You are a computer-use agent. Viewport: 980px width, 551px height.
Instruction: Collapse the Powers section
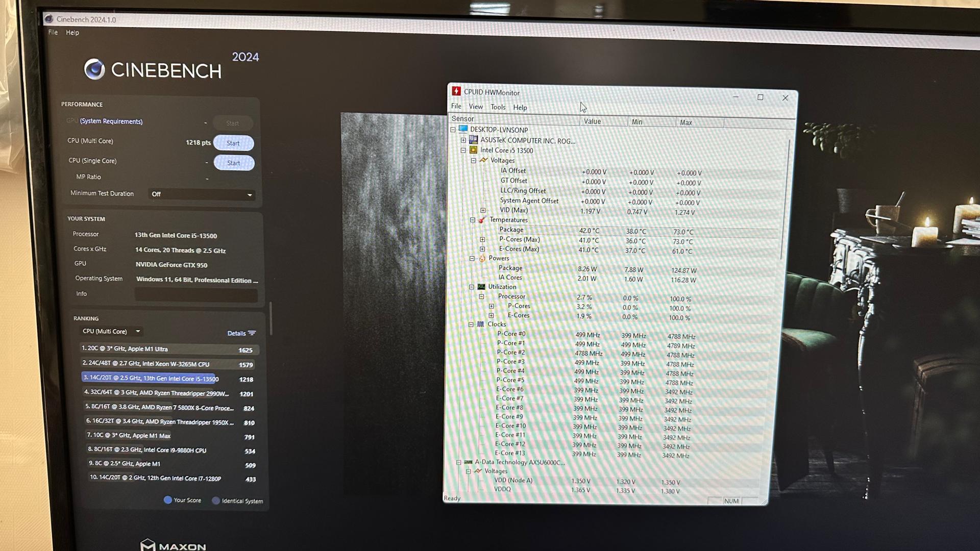click(x=472, y=258)
